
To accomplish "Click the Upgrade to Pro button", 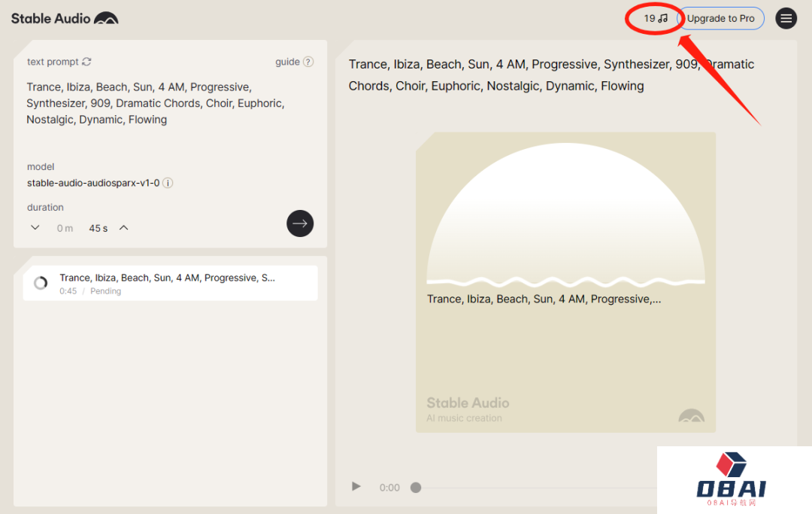I will coord(720,19).
